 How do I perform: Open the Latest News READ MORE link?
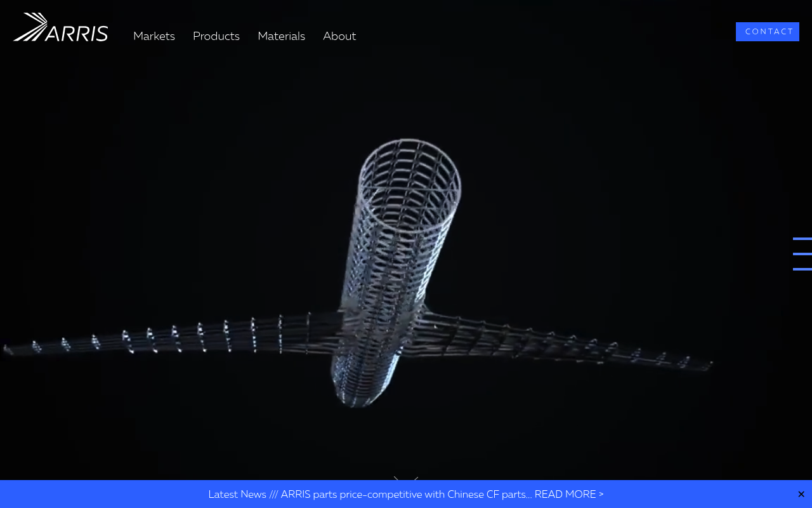point(406,494)
